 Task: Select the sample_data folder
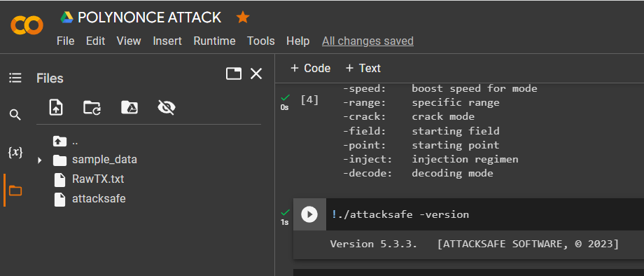pos(104,159)
